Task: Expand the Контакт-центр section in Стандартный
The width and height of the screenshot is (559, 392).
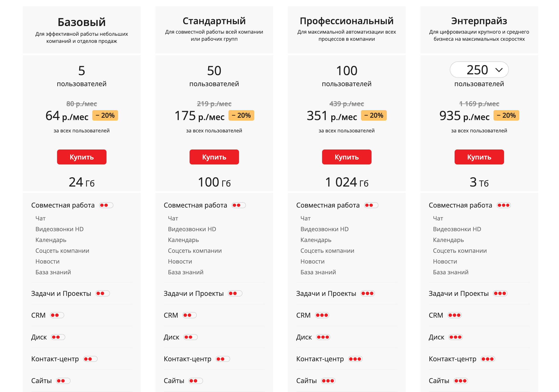Action: 187,359
